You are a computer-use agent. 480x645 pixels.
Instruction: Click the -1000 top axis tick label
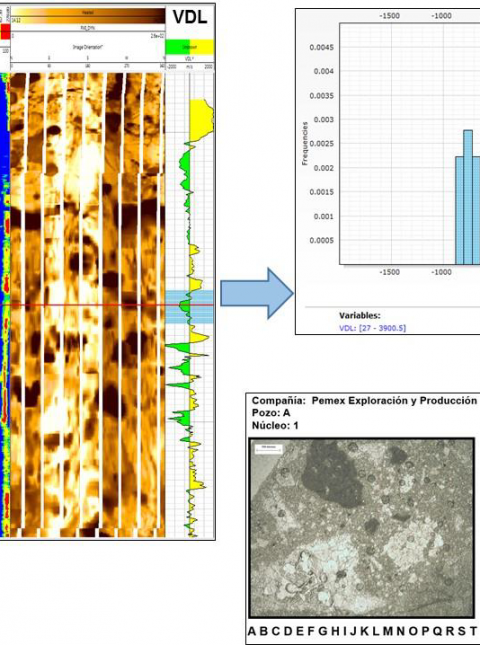point(441,16)
